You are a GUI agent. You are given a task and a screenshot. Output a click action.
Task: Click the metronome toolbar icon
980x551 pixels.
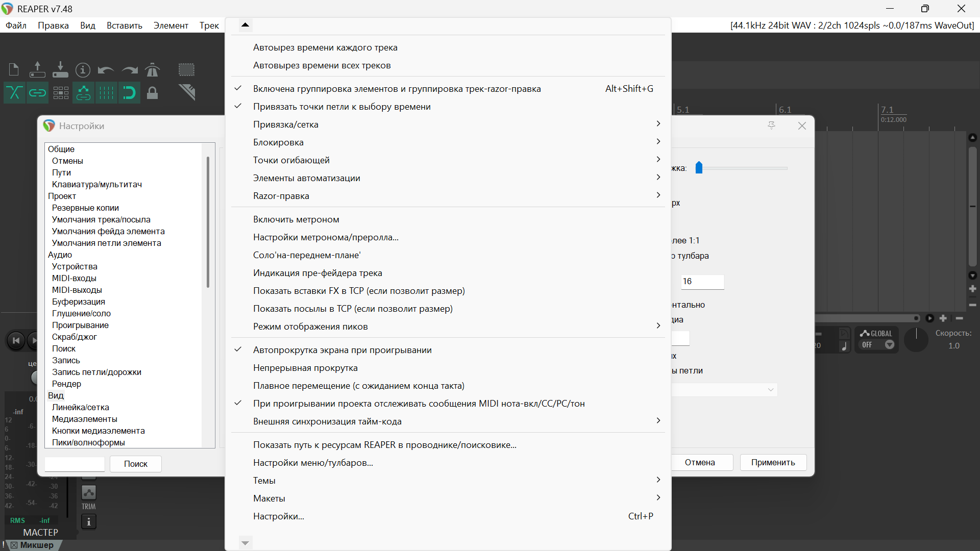click(152, 69)
